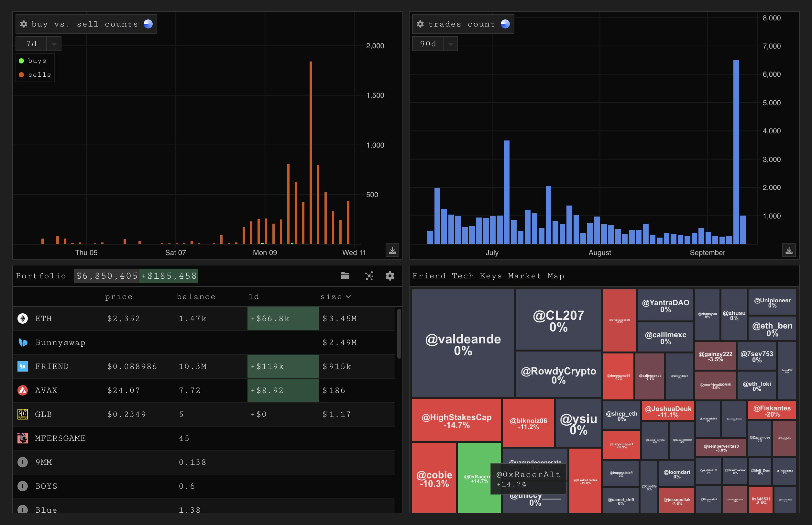This screenshot has width=812, height=525.
Task: Click the buy vs. sell counts settings gear
Action: pyautogui.click(x=24, y=24)
